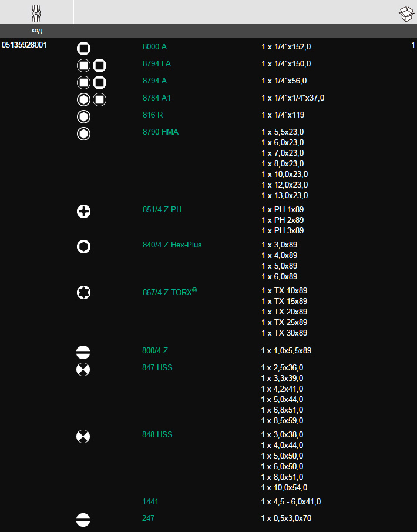The image size is (417, 532).
Task: Open the 8784 A1 link
Action: (157, 98)
